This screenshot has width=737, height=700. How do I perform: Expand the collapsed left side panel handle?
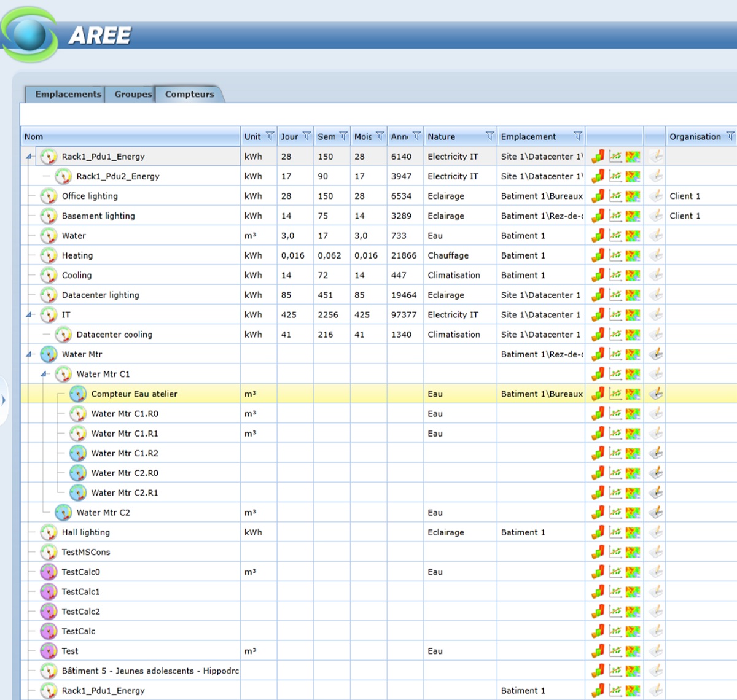4,400
